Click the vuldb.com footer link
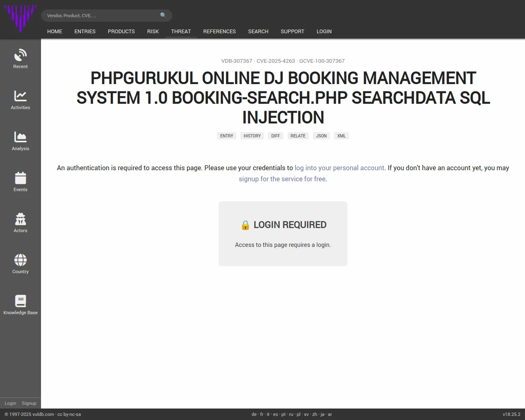The width and height of the screenshot is (525, 420). point(43,414)
